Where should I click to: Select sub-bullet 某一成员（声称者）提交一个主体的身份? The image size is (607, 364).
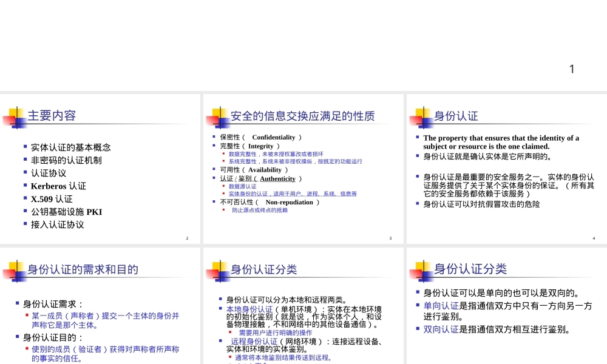[105, 320]
